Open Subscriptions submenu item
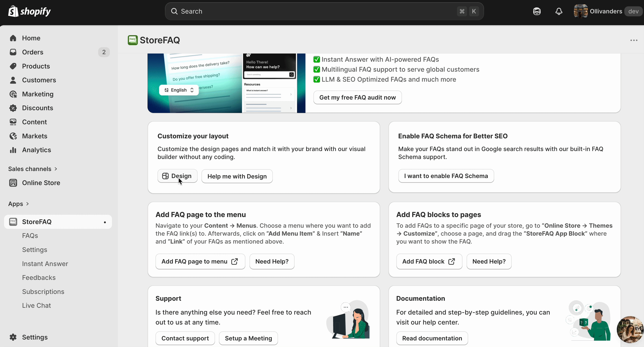The image size is (644, 347). [x=43, y=291]
